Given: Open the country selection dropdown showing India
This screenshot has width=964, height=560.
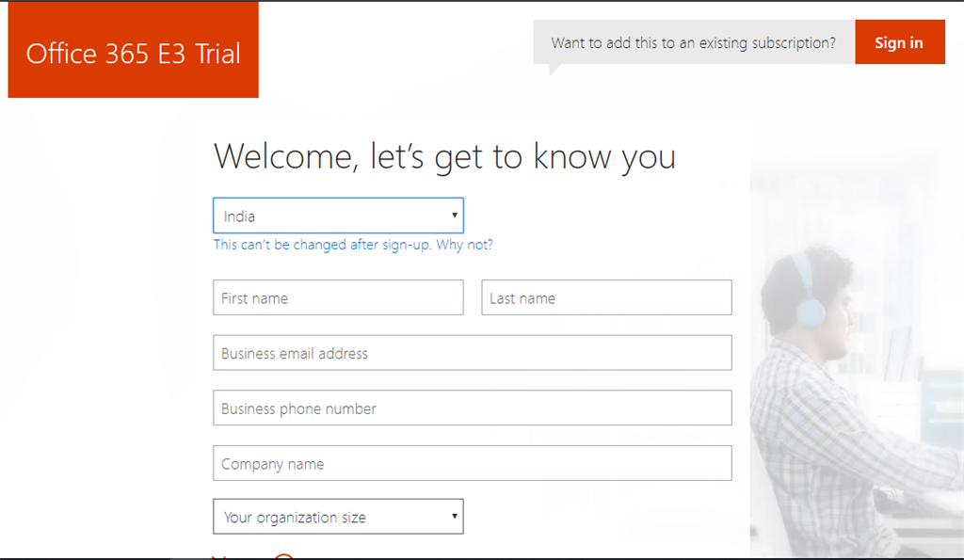Looking at the screenshot, I should (338, 216).
